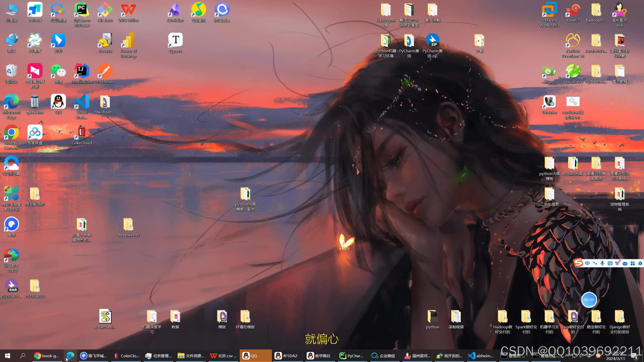Select the 宠物管理系统 folder
Screen dimensions: 644x362
point(620,199)
